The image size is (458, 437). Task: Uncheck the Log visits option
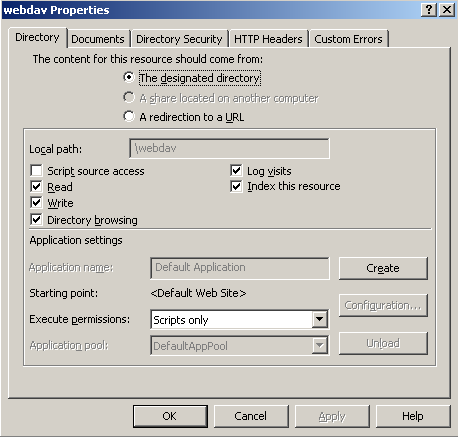pyautogui.click(x=236, y=170)
